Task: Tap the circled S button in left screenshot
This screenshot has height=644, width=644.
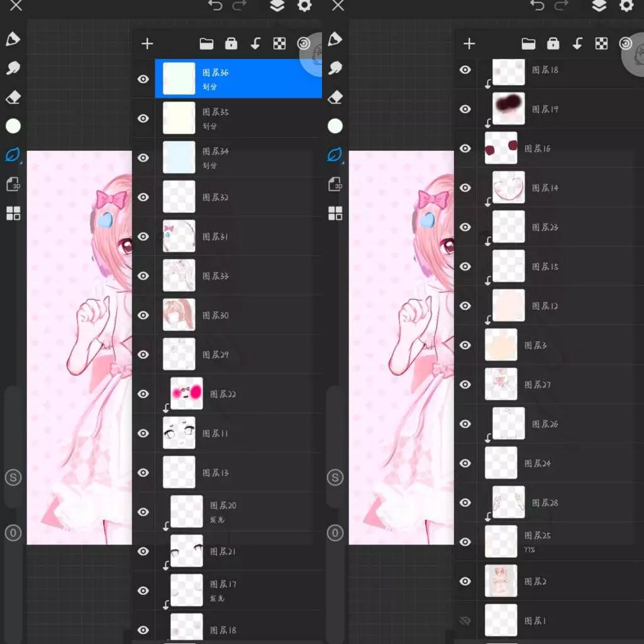Action: click(13, 478)
